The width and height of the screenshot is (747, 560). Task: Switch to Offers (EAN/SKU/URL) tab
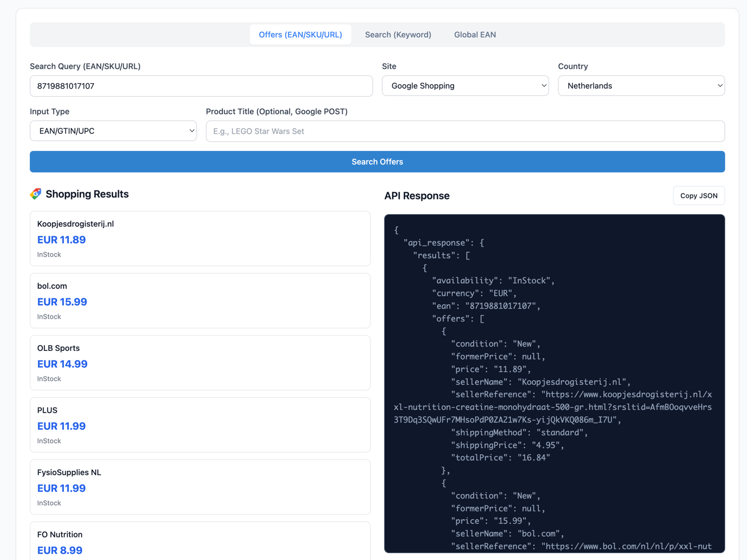click(300, 34)
